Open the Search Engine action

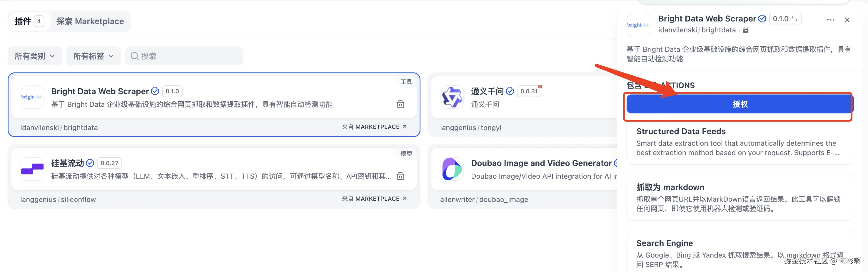(x=740, y=251)
